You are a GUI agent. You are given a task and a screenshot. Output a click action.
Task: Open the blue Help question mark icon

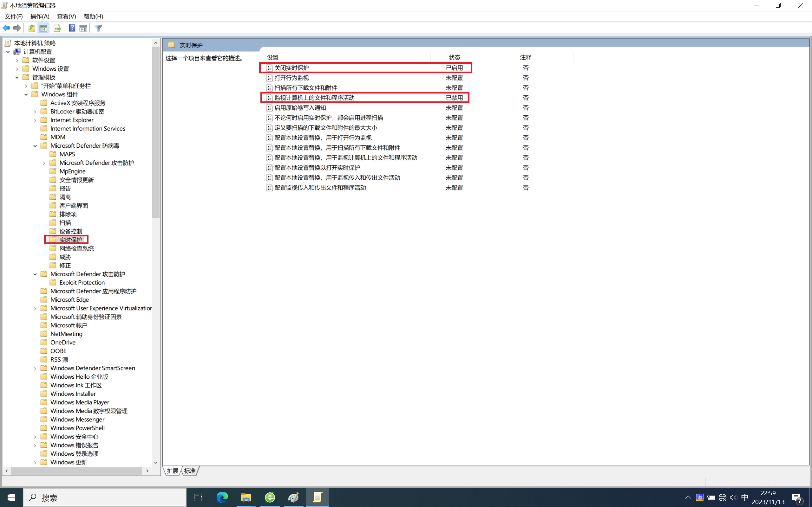pos(72,28)
